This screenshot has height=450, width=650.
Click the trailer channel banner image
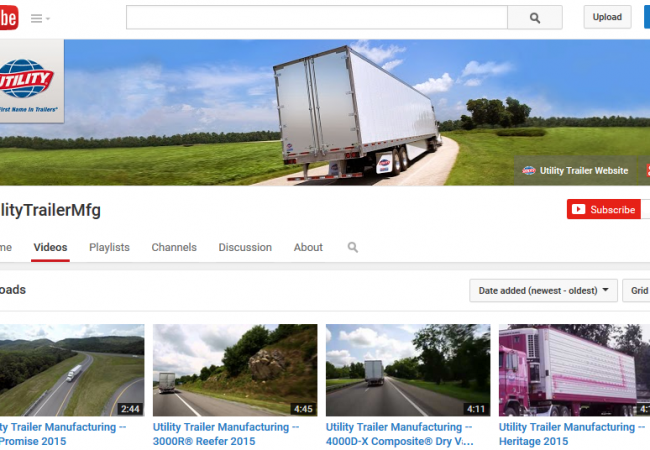(x=325, y=112)
